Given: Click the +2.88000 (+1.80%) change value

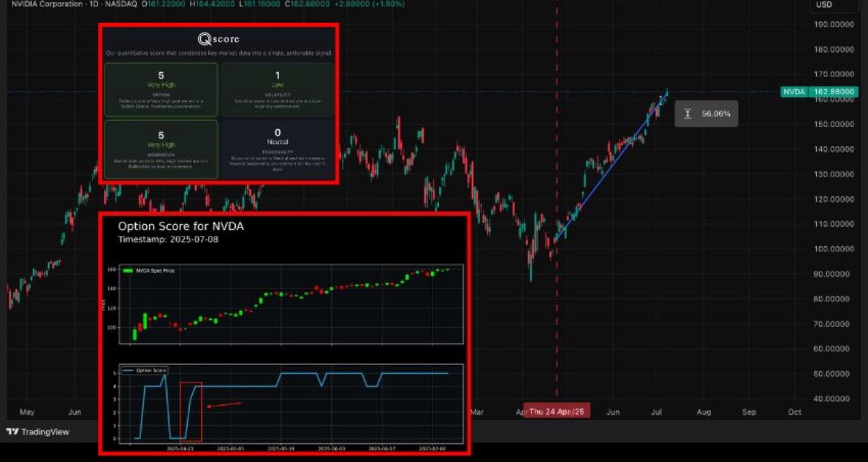Looking at the screenshot, I should click(x=370, y=4).
